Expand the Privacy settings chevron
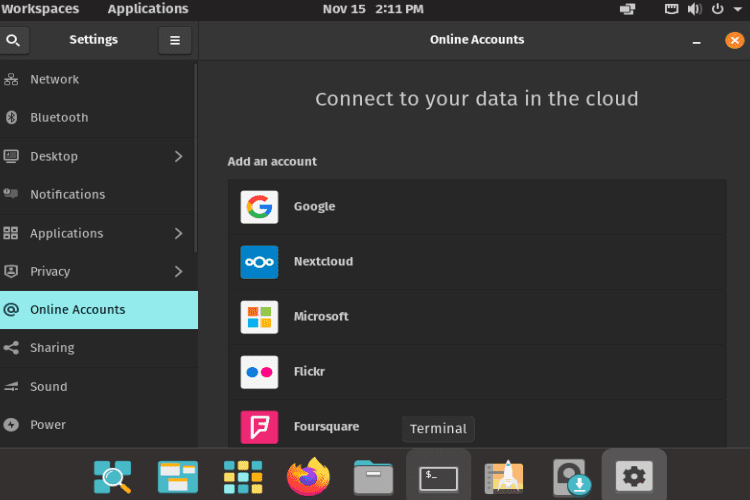This screenshot has width=750, height=500. 178,272
